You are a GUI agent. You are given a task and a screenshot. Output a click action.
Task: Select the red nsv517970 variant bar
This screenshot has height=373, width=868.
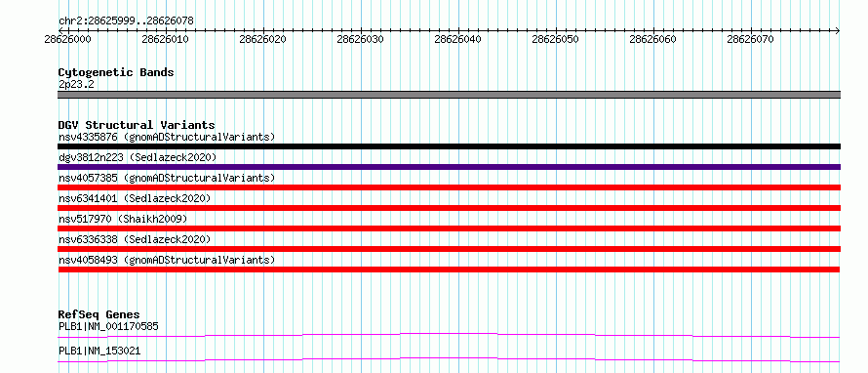pos(449,228)
